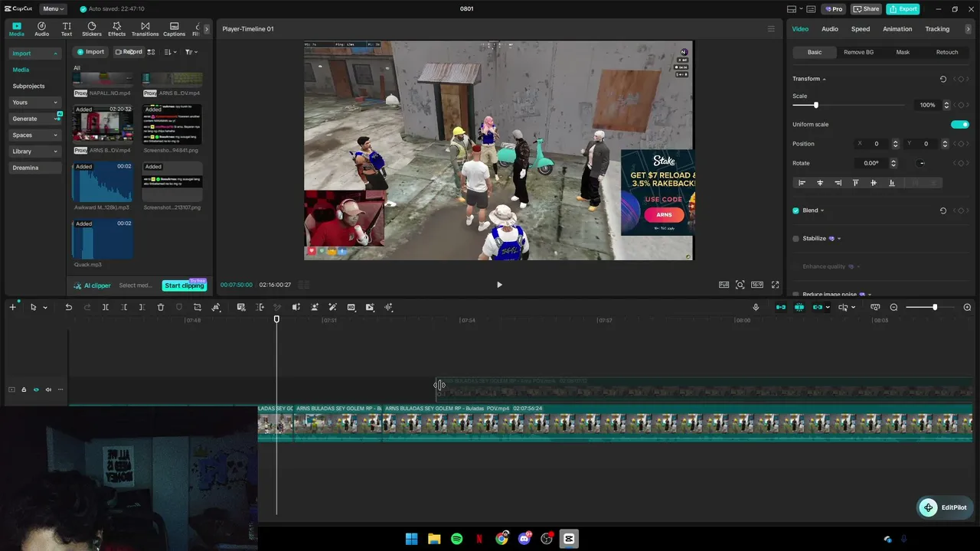Click the Export button
This screenshot has width=980, height=551.
click(903, 9)
